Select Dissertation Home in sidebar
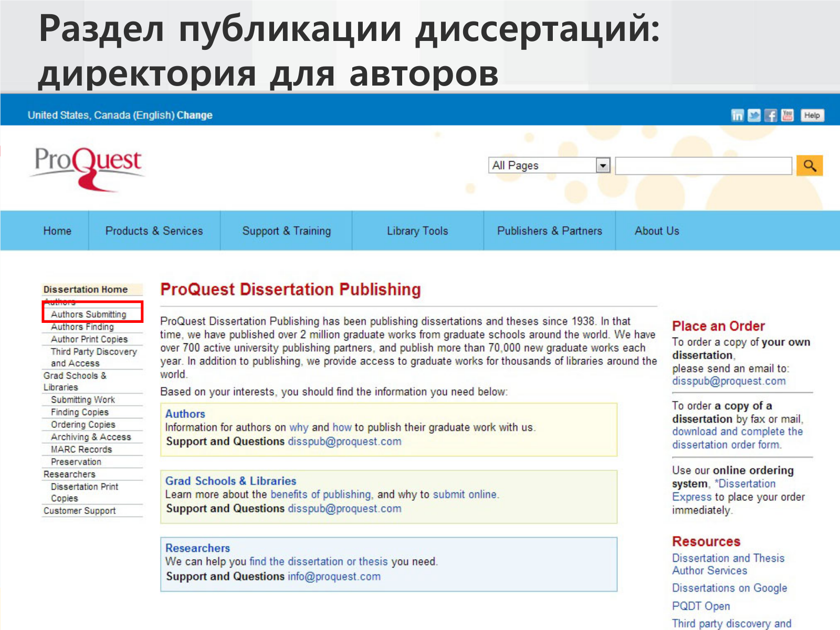 (x=86, y=289)
